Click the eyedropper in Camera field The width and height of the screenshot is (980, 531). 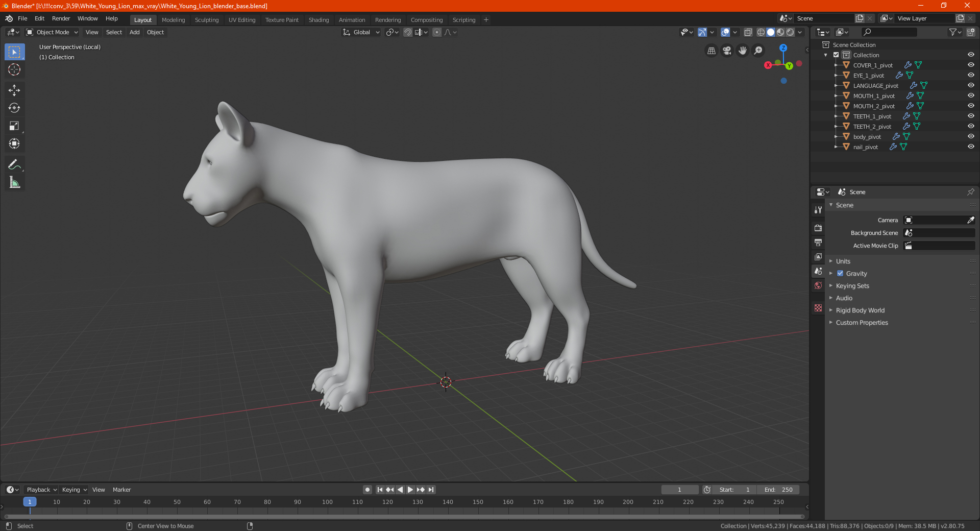[x=970, y=220]
